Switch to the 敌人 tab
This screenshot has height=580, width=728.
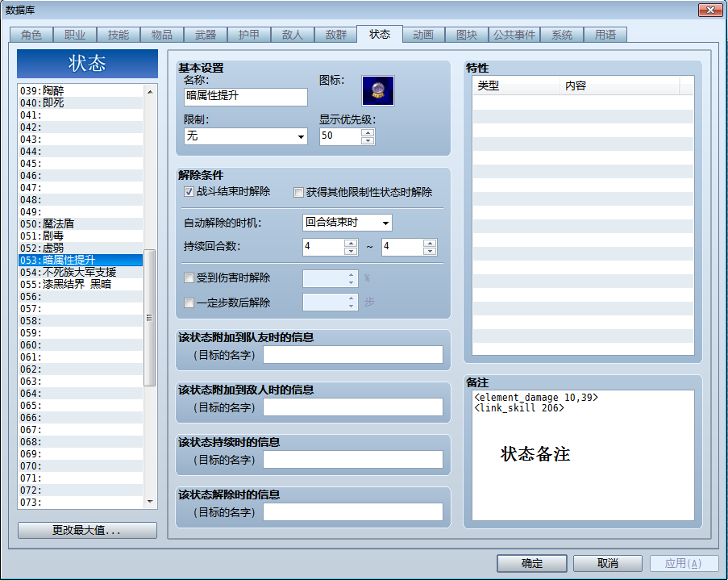click(293, 35)
